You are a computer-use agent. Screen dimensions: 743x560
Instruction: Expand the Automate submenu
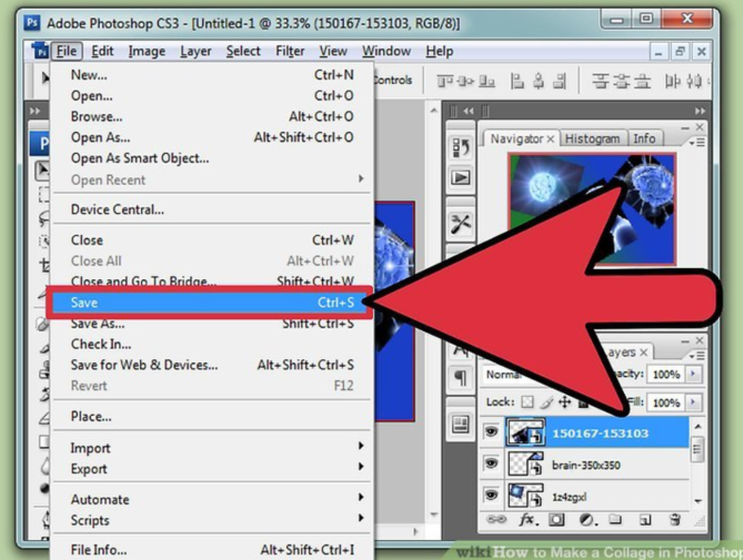click(212, 499)
